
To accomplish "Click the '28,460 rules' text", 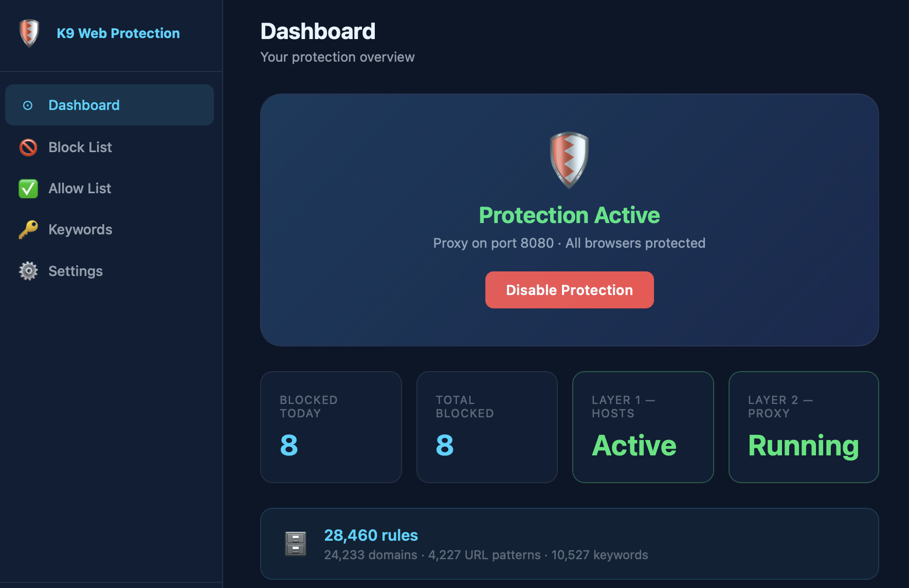I will [371, 535].
